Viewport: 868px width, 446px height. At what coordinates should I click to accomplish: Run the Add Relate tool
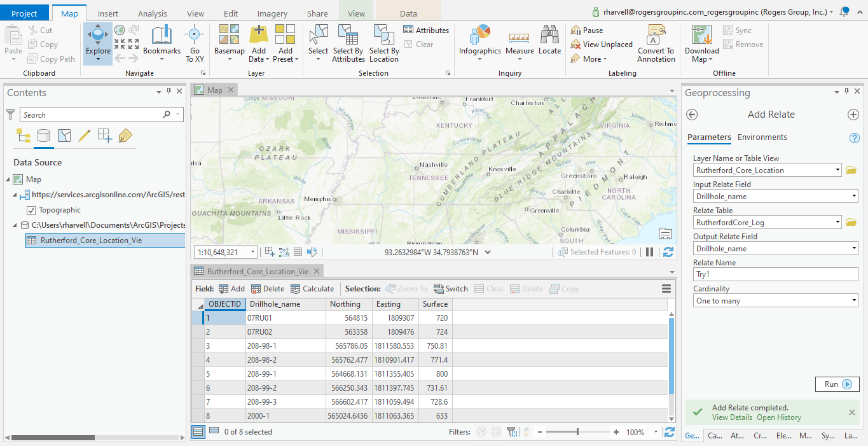[x=837, y=384]
